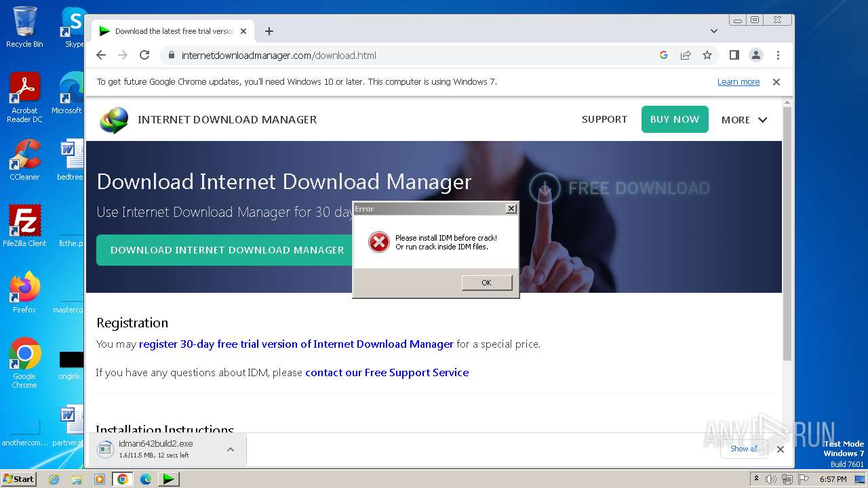Click the FREE DOWNLOAD banner icon
The image size is (868, 488).
click(x=545, y=188)
